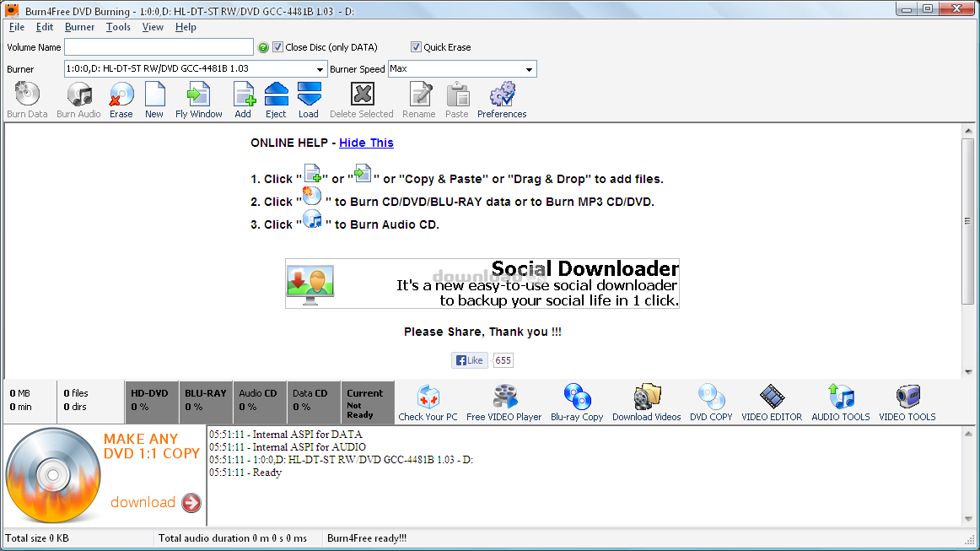Open VIDEO TOOLS
This screenshot has height=551, width=980.
tap(907, 397)
